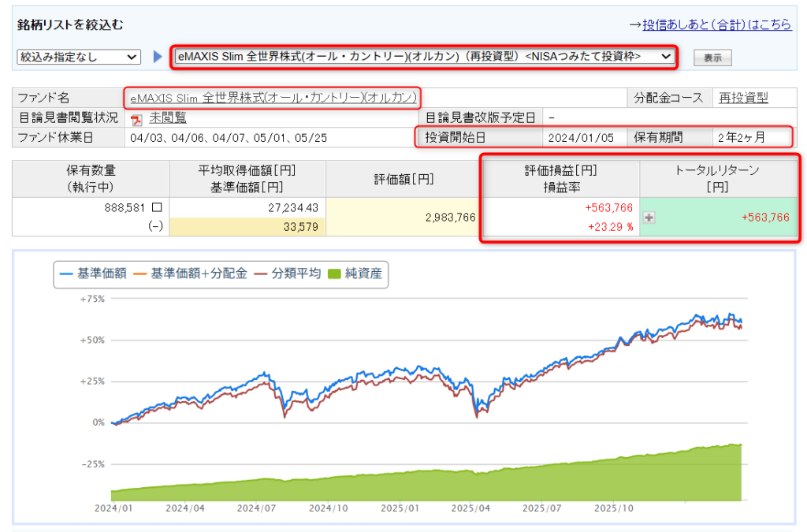Image resolution: width=807 pixels, height=532 pixels.
Task: Click the small square beside quantity 888,581
Action: 157,207
